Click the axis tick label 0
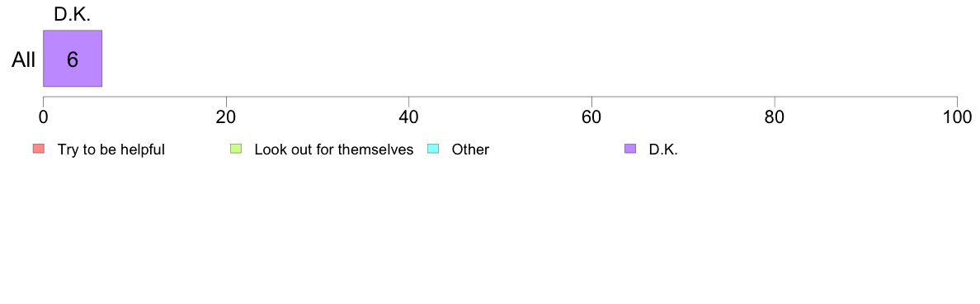 43,117
